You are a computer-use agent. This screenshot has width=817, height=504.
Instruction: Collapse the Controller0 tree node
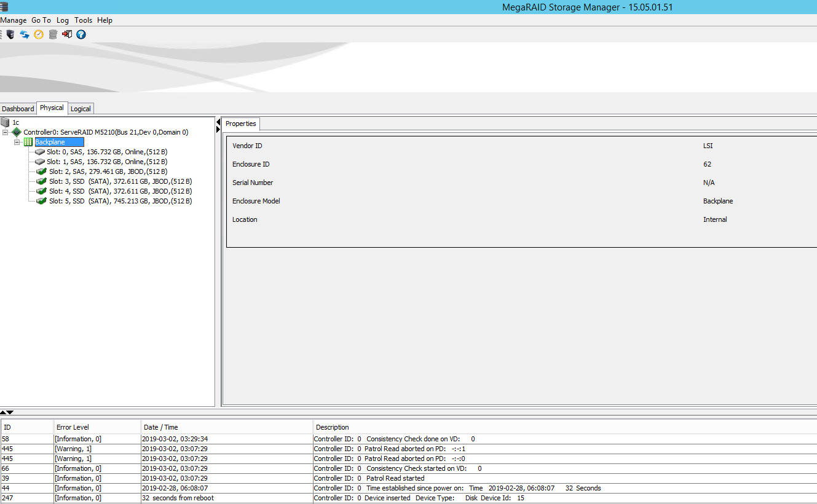coord(6,132)
